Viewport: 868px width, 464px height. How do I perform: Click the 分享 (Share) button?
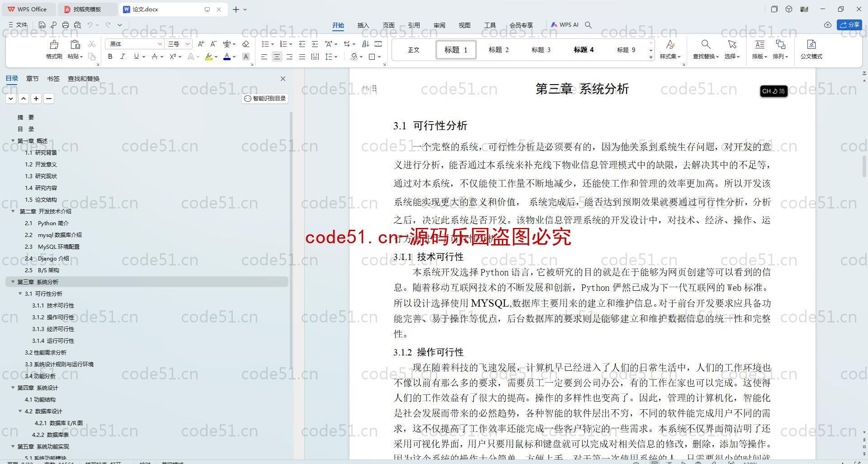coord(849,25)
